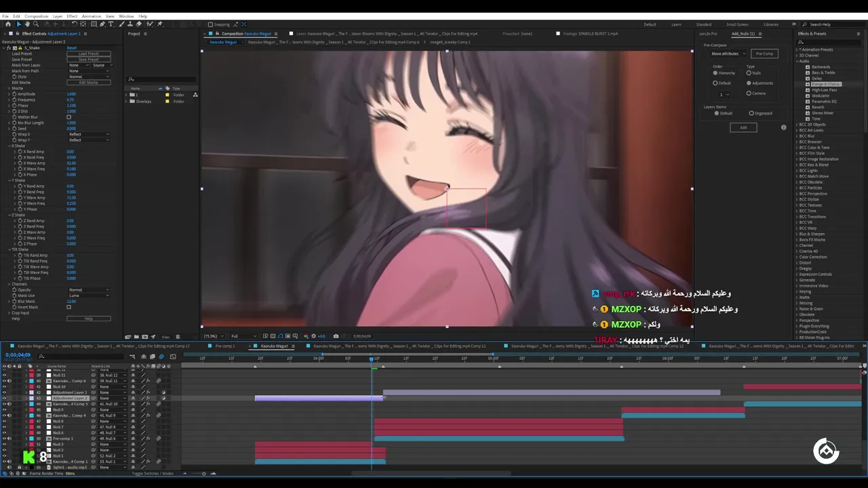Image resolution: width=868 pixels, height=488 pixels.
Task: Select the Pen tool
Action: pos(102,24)
